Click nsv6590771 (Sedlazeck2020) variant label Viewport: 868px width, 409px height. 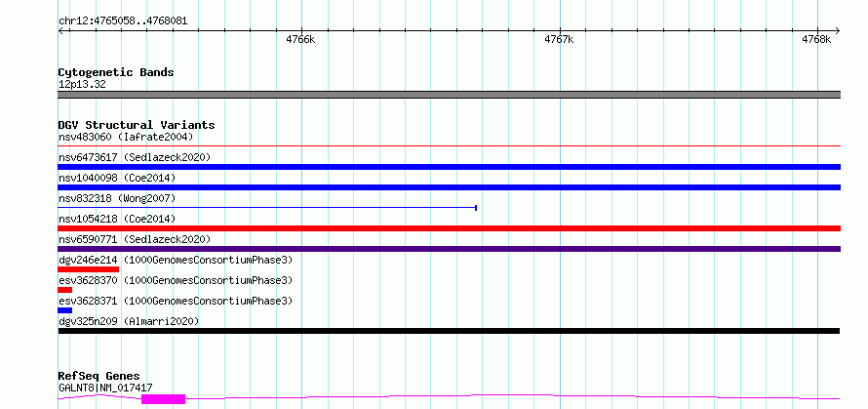135,239
